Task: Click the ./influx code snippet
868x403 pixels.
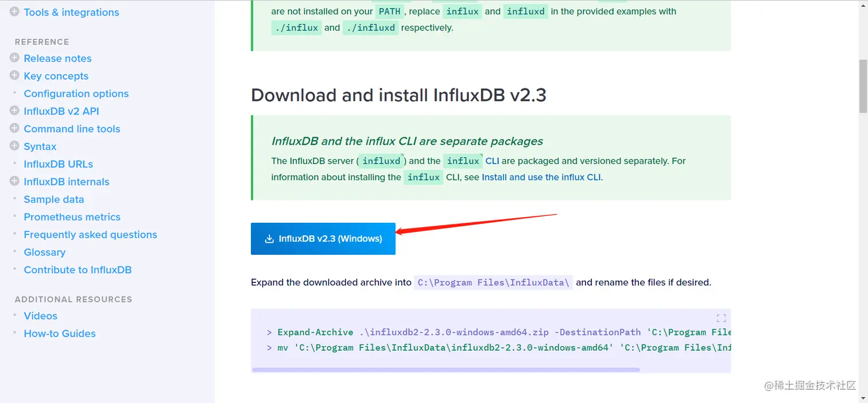Action: tap(296, 28)
